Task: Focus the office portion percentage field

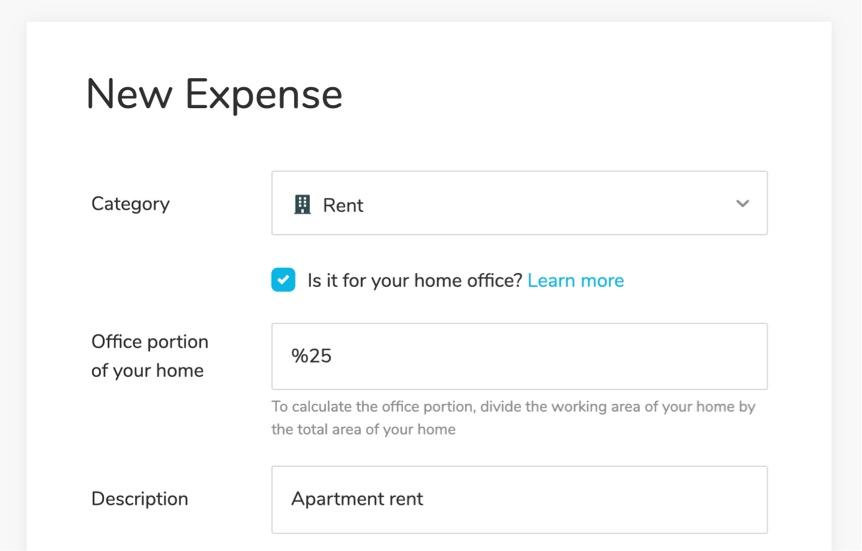Action: click(519, 356)
